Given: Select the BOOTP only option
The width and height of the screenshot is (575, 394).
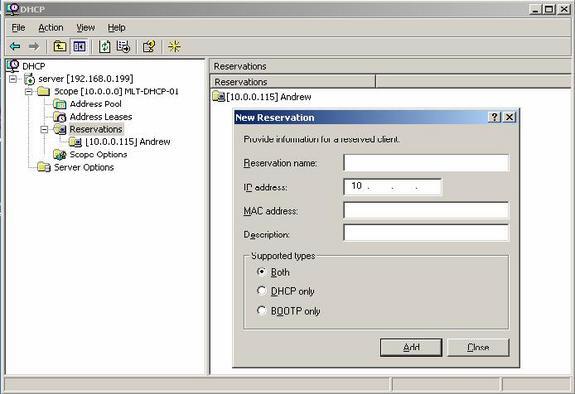Looking at the screenshot, I should (261, 311).
